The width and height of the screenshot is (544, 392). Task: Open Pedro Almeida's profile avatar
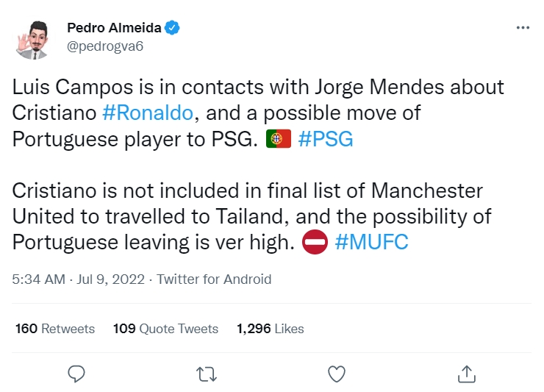[35, 38]
